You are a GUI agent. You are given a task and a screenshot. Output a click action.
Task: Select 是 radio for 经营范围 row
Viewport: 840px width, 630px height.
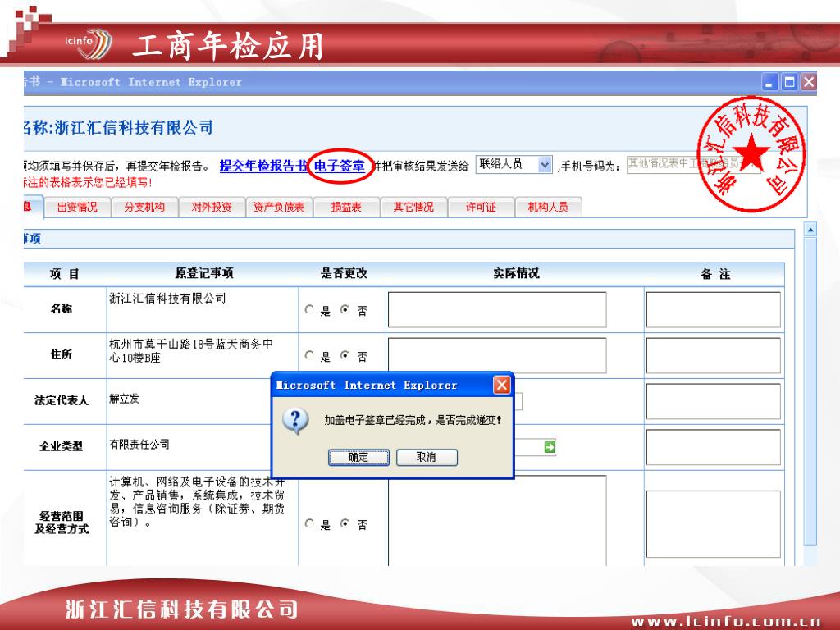[309, 523]
